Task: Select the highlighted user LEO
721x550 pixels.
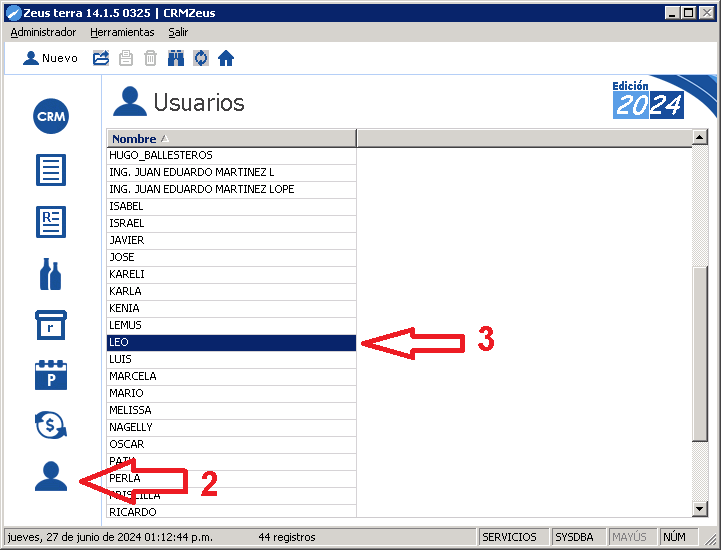Action: (x=232, y=343)
